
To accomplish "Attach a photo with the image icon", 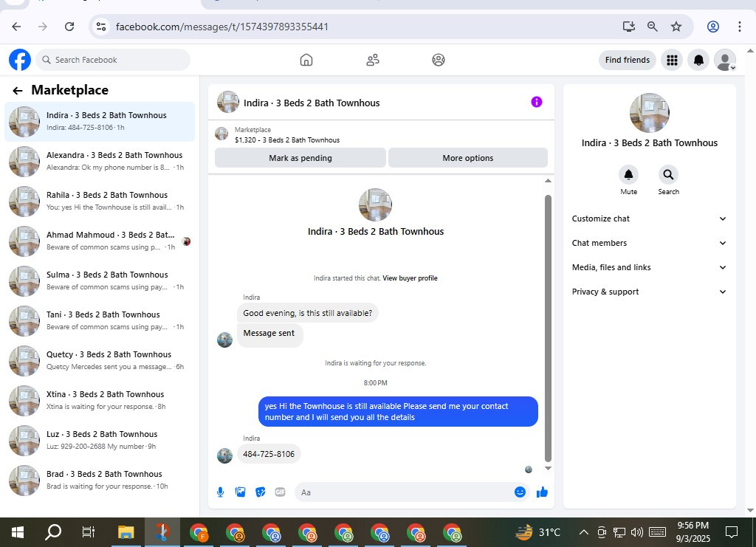I will tap(240, 492).
